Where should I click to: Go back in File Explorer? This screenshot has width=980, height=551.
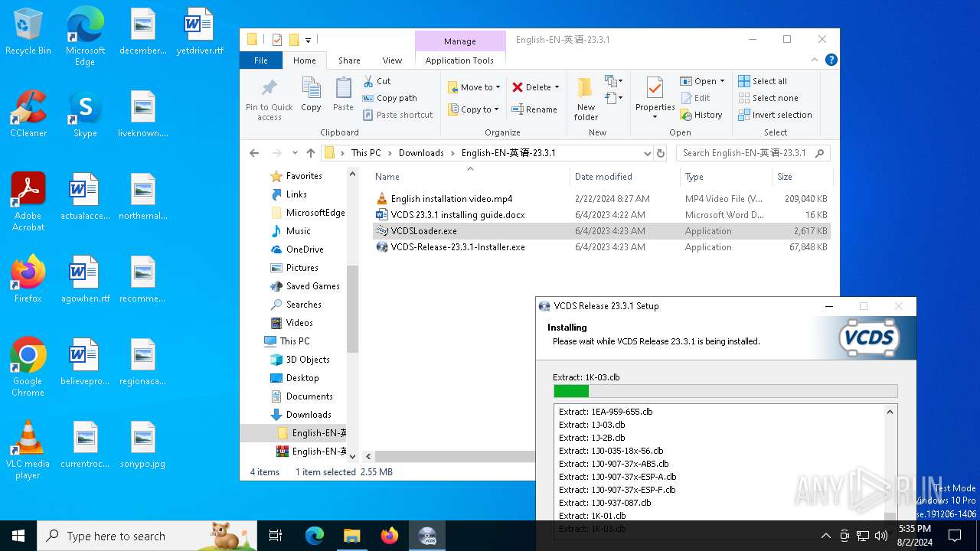(x=254, y=153)
